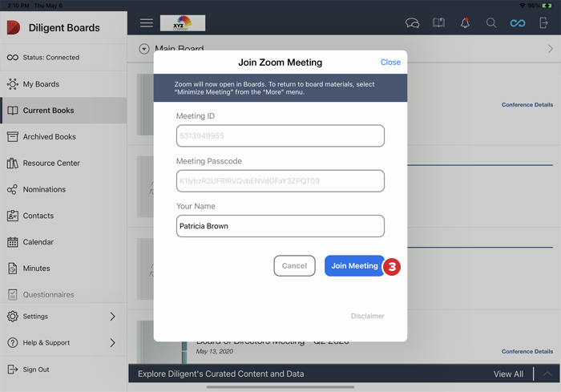Viewport: 561px width, 392px height.
Task: Open the notifications bell icon
Action: (465, 23)
